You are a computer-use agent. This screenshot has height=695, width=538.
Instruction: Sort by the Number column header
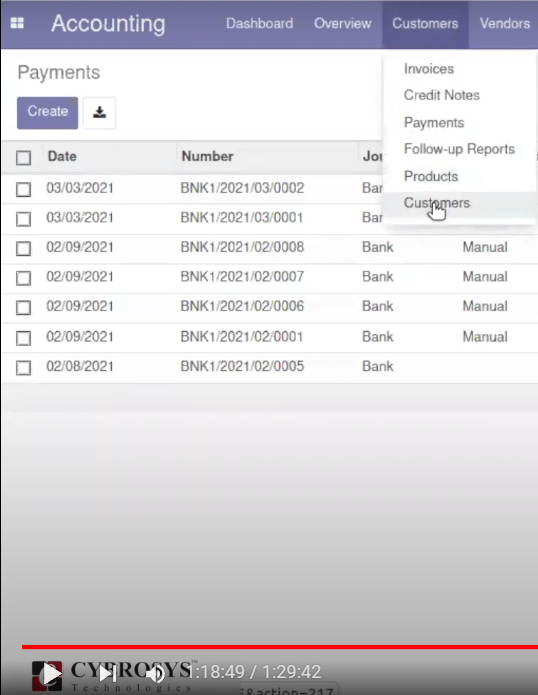click(x=207, y=156)
